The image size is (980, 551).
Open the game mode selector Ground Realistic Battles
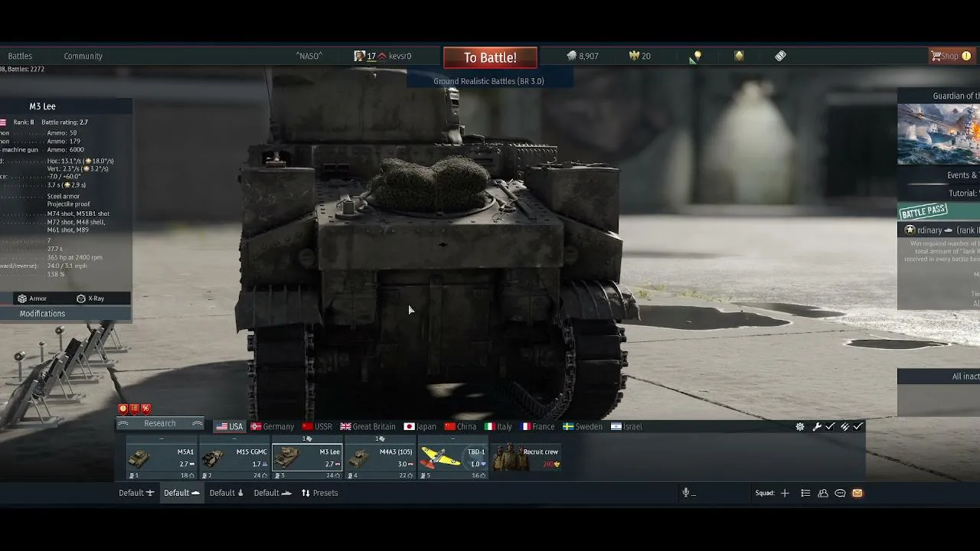tap(488, 81)
